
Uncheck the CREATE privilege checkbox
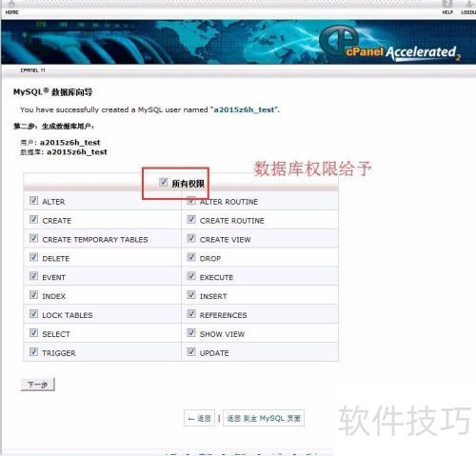(33, 219)
